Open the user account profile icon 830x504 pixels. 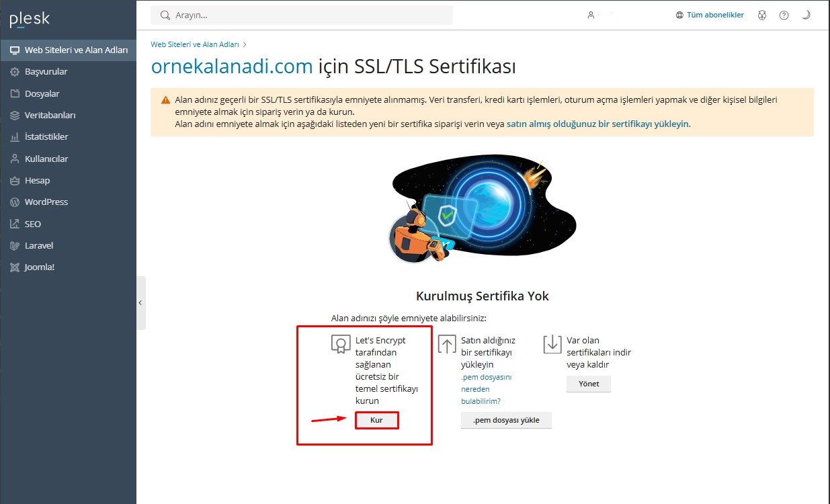pyautogui.click(x=591, y=15)
